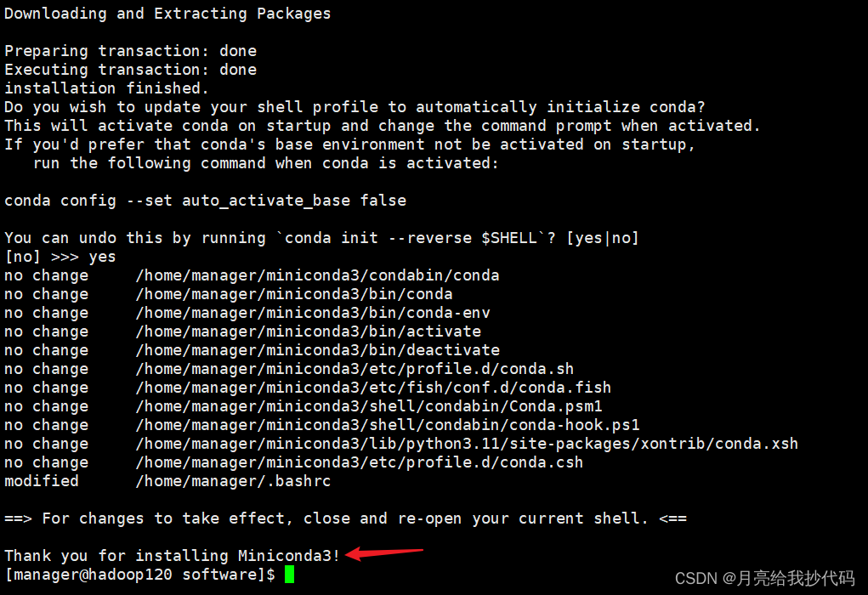Screen dimensions: 868x595
Task: Click the '[yes|no]' option text
Action: pyautogui.click(x=603, y=238)
